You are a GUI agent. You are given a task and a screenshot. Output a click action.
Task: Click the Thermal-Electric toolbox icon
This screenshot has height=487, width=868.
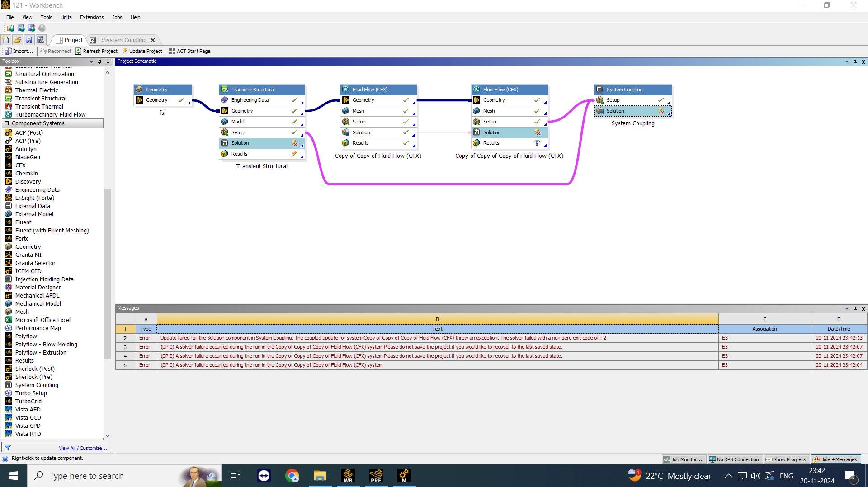(8, 90)
